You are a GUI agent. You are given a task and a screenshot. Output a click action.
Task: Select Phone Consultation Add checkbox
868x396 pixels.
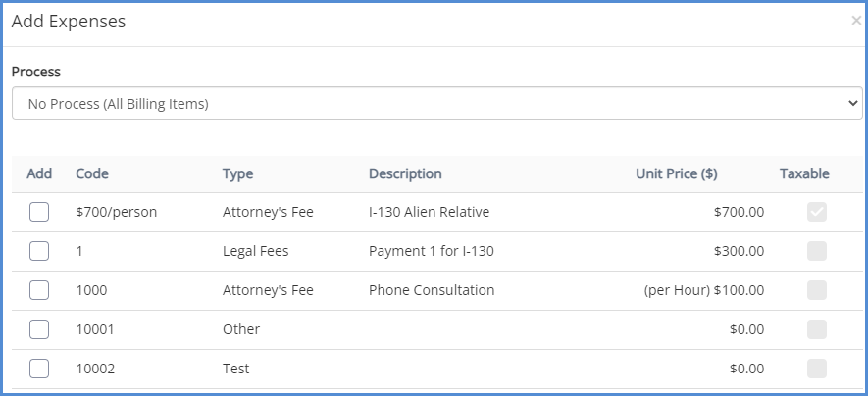[x=39, y=290]
